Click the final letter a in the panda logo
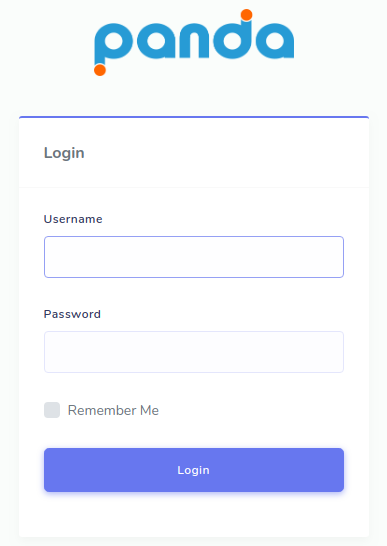Screen dimensions: 387x546 tap(275, 40)
